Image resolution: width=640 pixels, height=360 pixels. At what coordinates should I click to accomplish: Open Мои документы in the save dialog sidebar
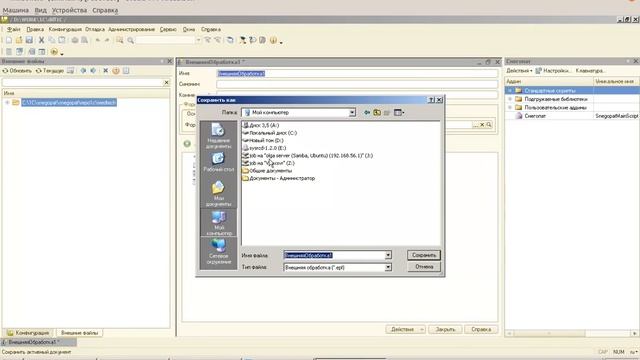218,193
